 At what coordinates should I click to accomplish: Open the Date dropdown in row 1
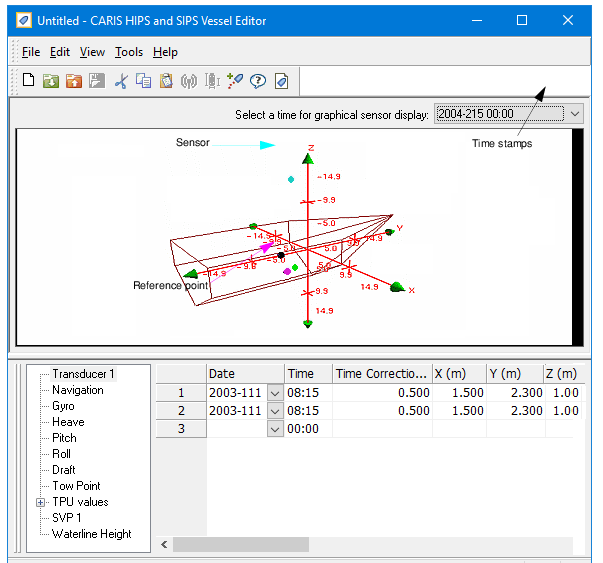[x=276, y=393]
